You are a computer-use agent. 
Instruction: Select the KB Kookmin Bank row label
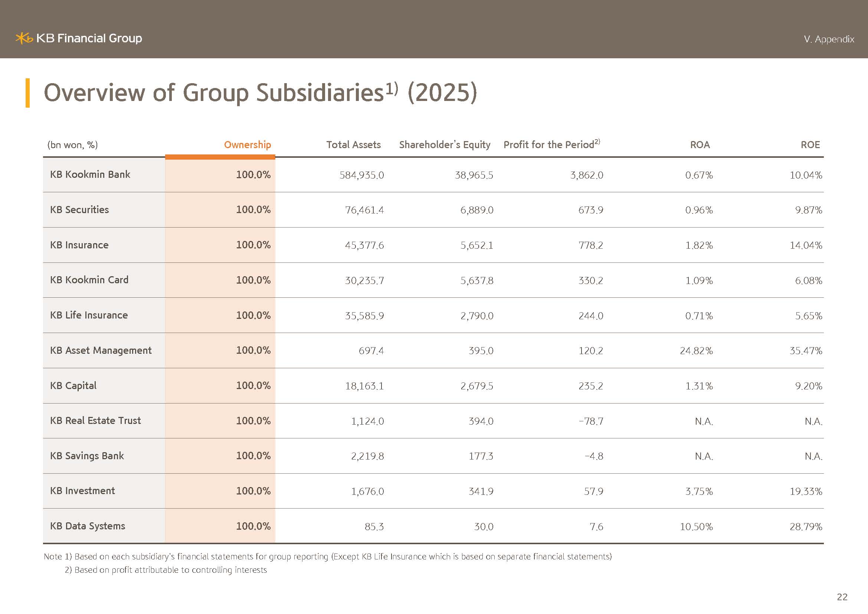click(90, 174)
